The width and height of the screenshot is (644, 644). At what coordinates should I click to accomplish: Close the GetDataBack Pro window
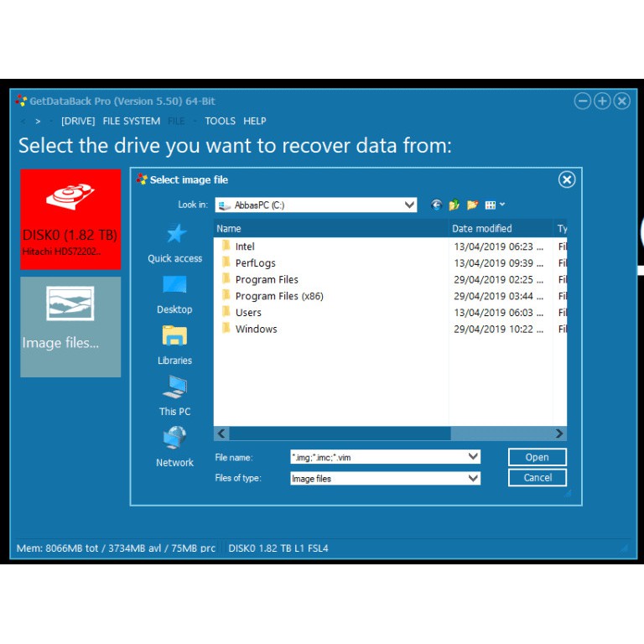tap(622, 101)
